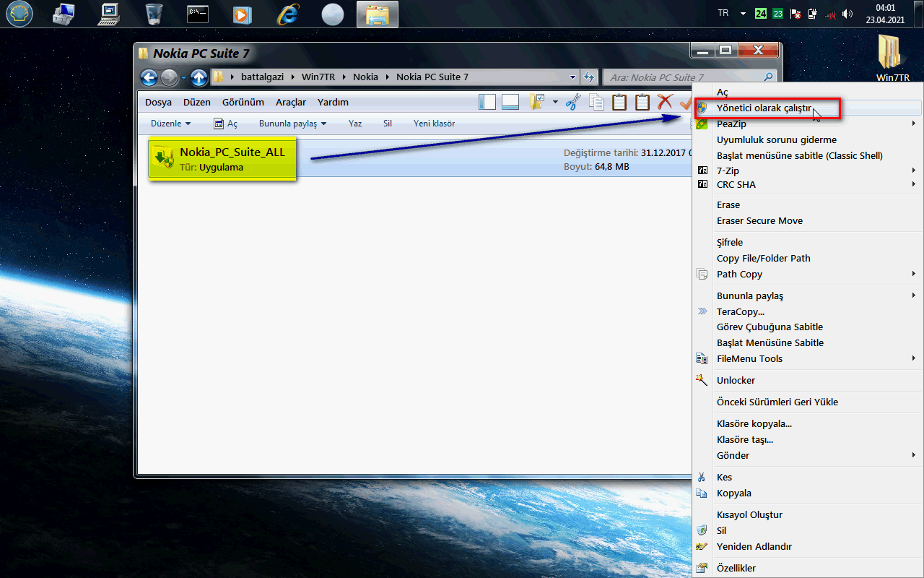Click the Copy pages toolbar icon
Viewport: 924px width, 578px height.
pyautogui.click(x=596, y=102)
